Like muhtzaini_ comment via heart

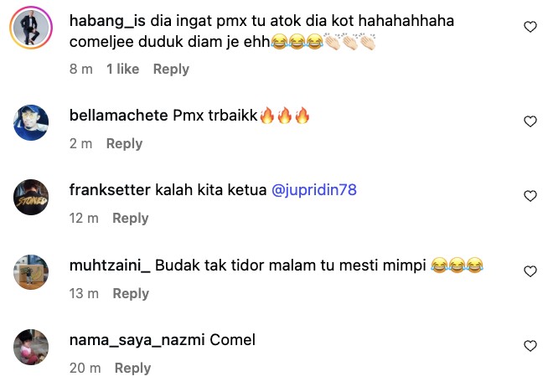(530, 271)
